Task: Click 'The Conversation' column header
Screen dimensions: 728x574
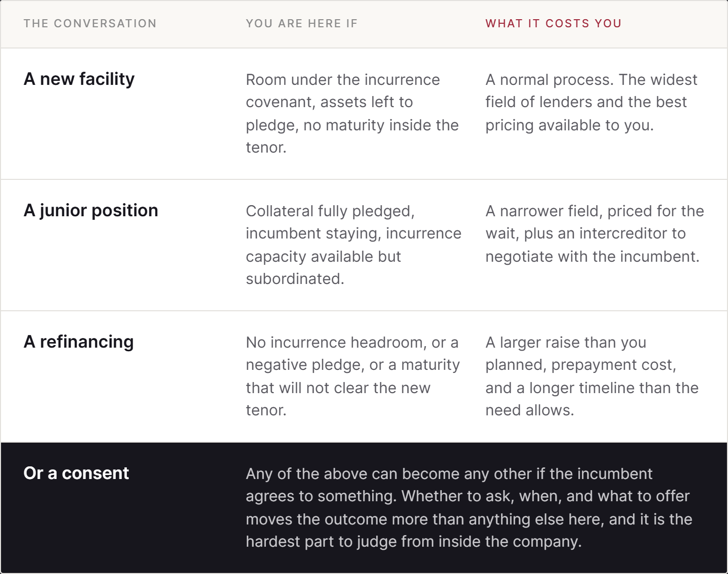Action: pos(90,24)
